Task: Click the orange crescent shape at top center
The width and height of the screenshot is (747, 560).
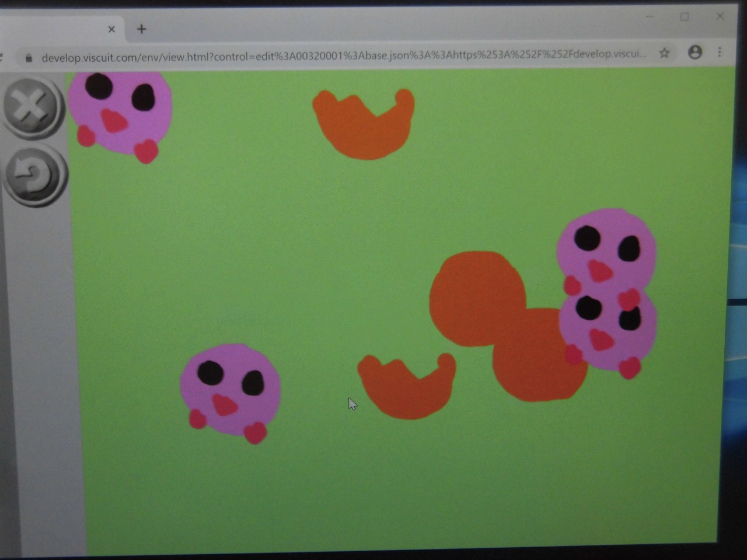Action: click(364, 124)
